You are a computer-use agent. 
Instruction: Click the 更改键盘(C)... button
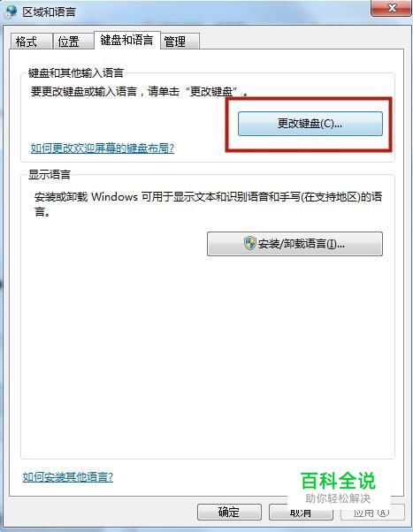pyautogui.click(x=310, y=124)
